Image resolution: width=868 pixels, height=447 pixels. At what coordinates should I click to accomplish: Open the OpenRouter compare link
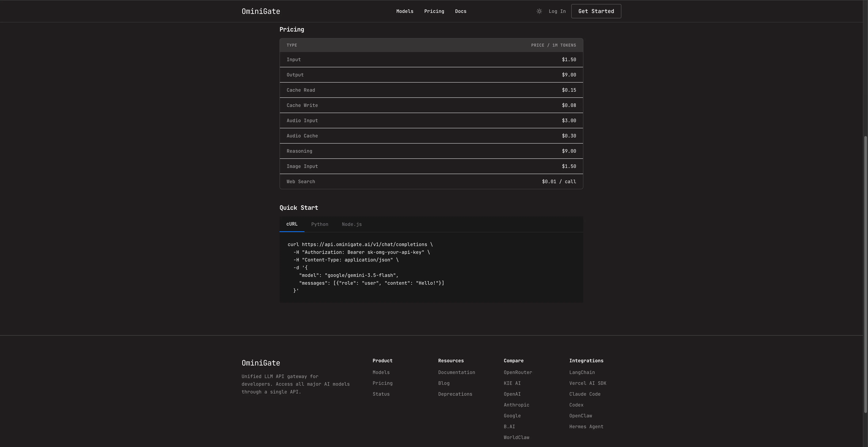[x=518, y=372]
